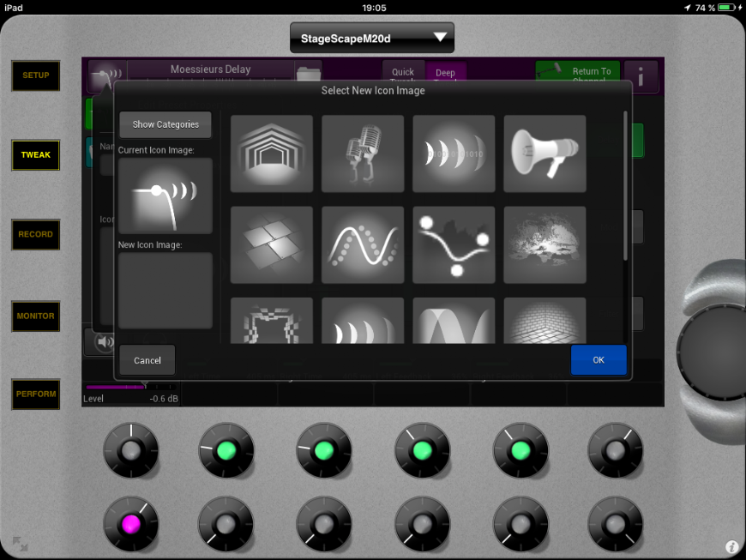746x560 pixels.
Task: Switch to SETUP mode
Action: pyautogui.click(x=35, y=75)
